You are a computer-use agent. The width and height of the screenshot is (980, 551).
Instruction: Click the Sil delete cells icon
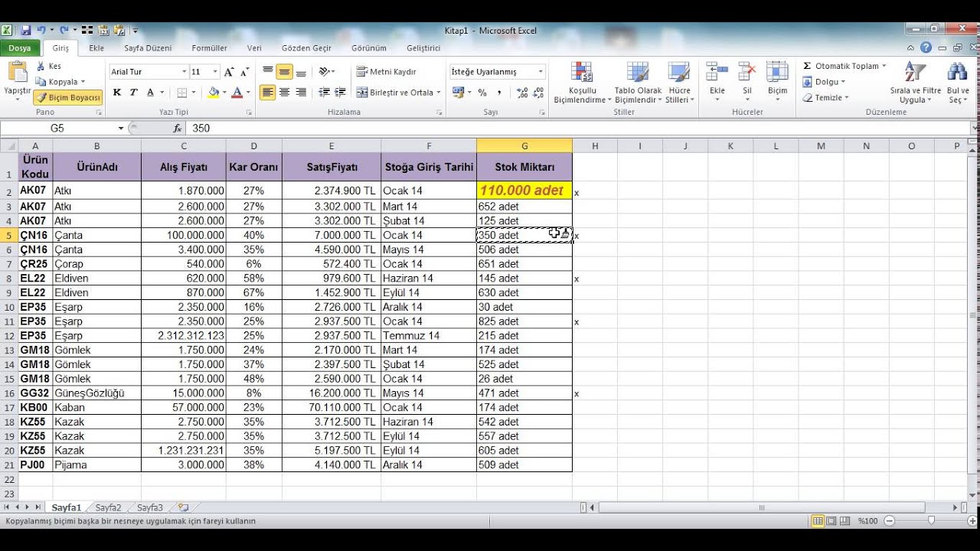pyautogui.click(x=747, y=73)
